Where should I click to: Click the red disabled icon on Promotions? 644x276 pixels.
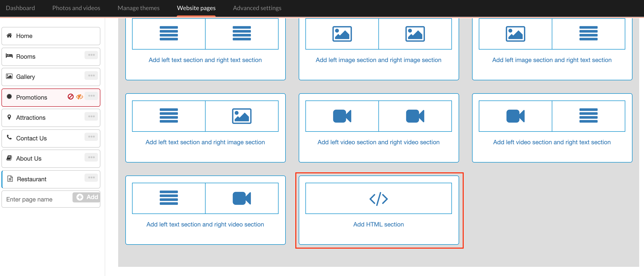click(71, 97)
